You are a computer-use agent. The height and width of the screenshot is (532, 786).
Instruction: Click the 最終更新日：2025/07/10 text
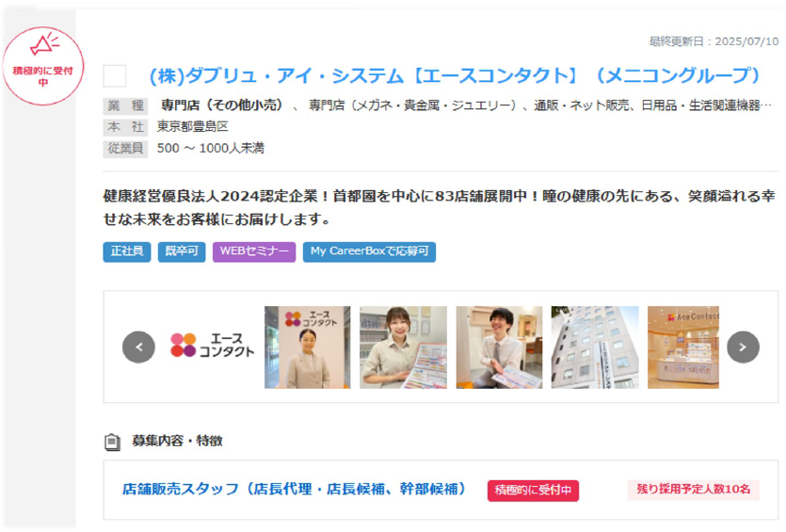click(714, 41)
